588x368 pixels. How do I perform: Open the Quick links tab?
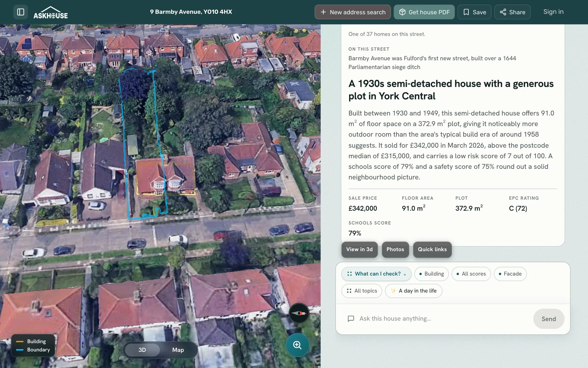tap(432, 250)
